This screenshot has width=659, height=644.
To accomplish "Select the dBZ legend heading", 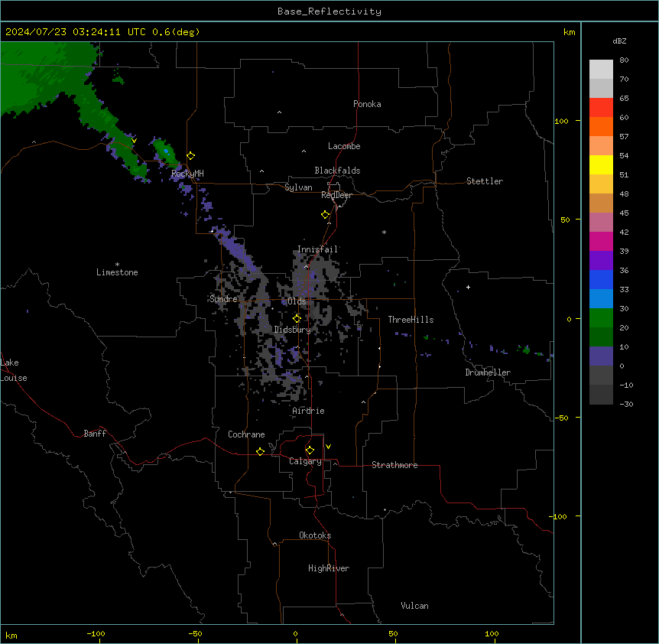I will click(x=619, y=41).
